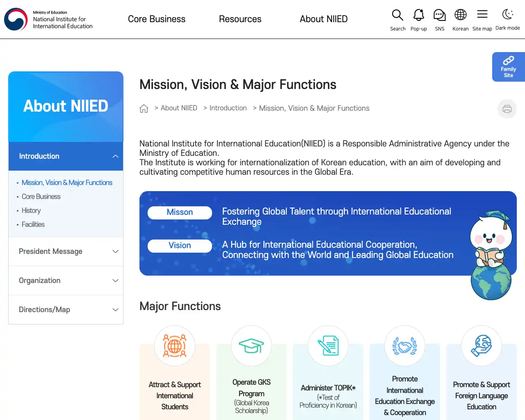Open the Family Site link button
The height and width of the screenshot is (420, 525).
coord(509,67)
